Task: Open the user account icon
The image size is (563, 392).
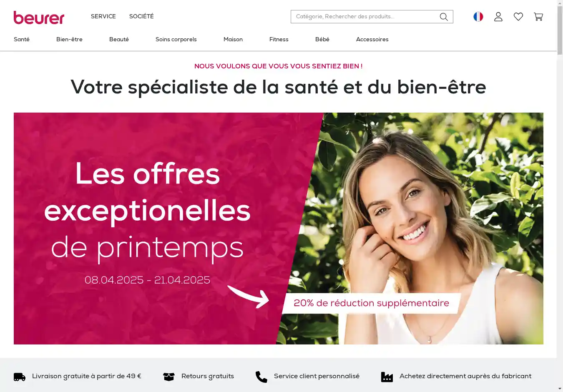Action: (x=498, y=17)
